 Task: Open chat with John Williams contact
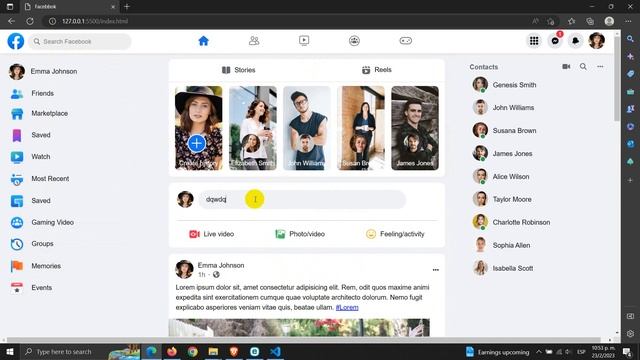503,108
